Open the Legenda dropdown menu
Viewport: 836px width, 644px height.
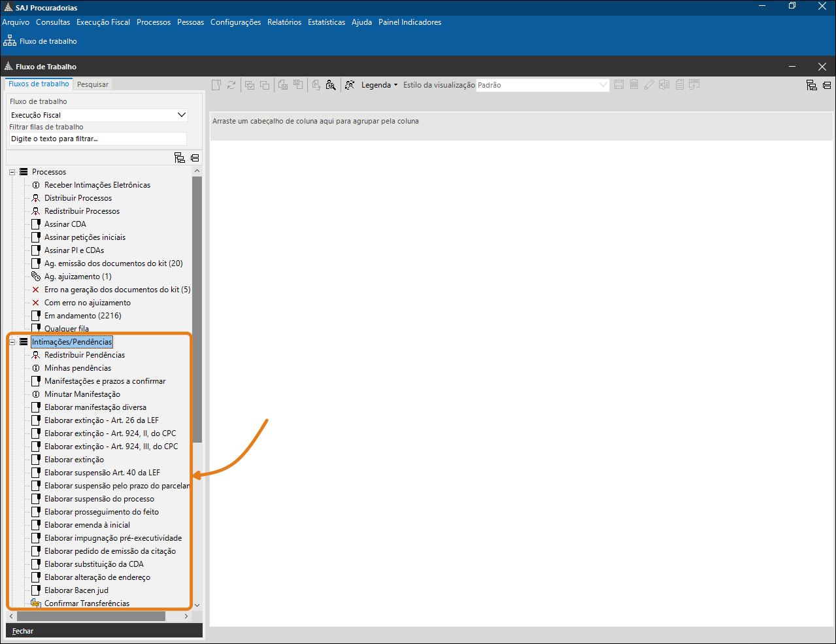click(379, 85)
